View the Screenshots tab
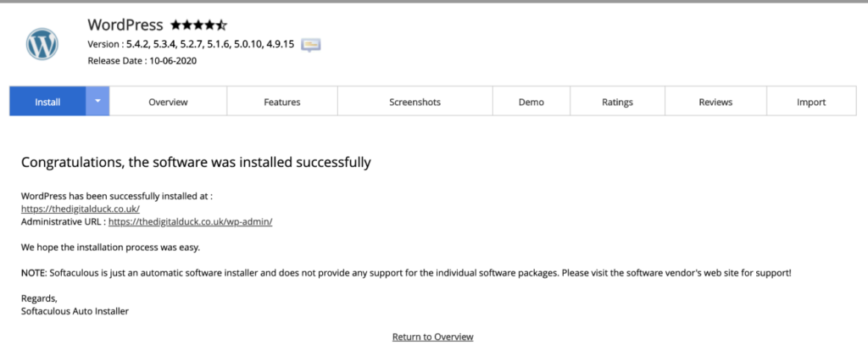The height and width of the screenshot is (362, 868). click(415, 102)
